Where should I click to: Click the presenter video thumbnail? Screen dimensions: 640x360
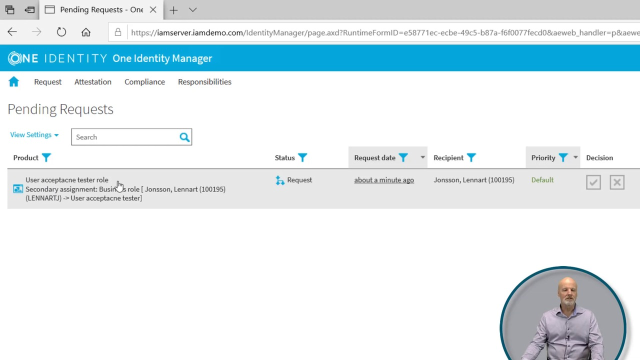click(x=564, y=313)
